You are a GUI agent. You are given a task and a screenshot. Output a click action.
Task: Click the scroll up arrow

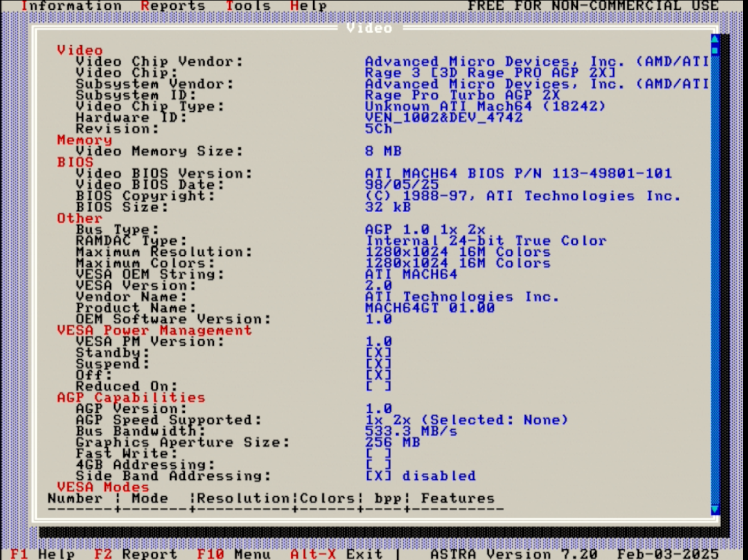(715, 39)
